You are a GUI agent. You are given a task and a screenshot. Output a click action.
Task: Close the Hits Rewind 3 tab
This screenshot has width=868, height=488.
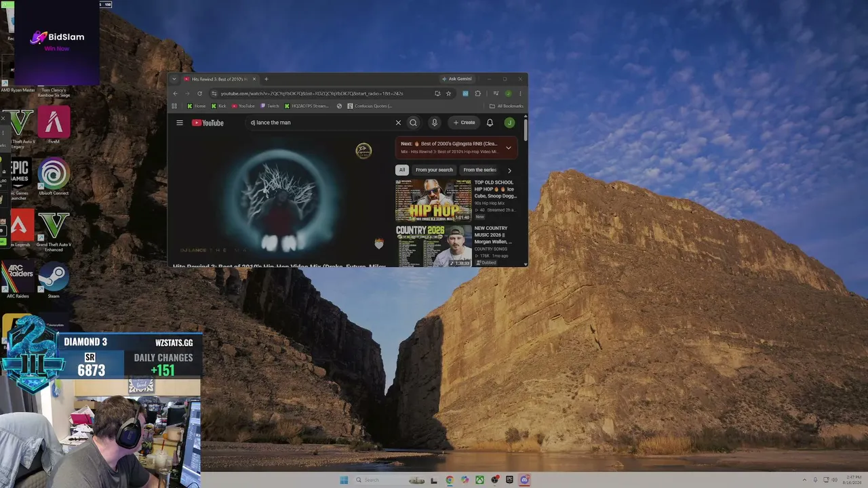coord(254,79)
